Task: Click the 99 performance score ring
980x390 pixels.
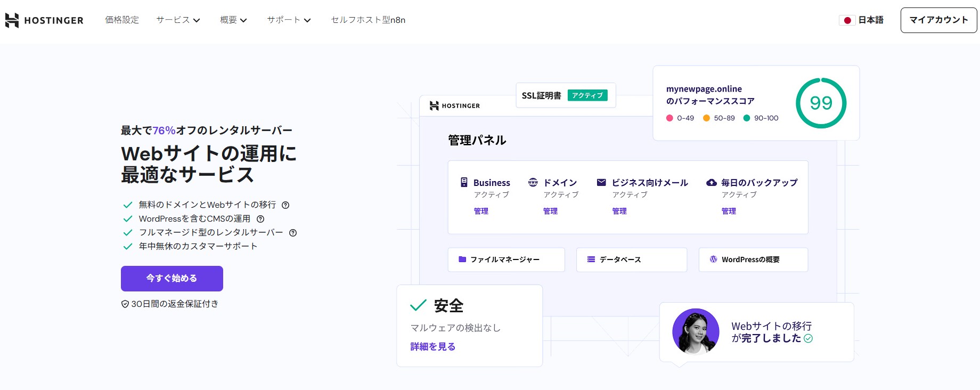Action: (821, 103)
